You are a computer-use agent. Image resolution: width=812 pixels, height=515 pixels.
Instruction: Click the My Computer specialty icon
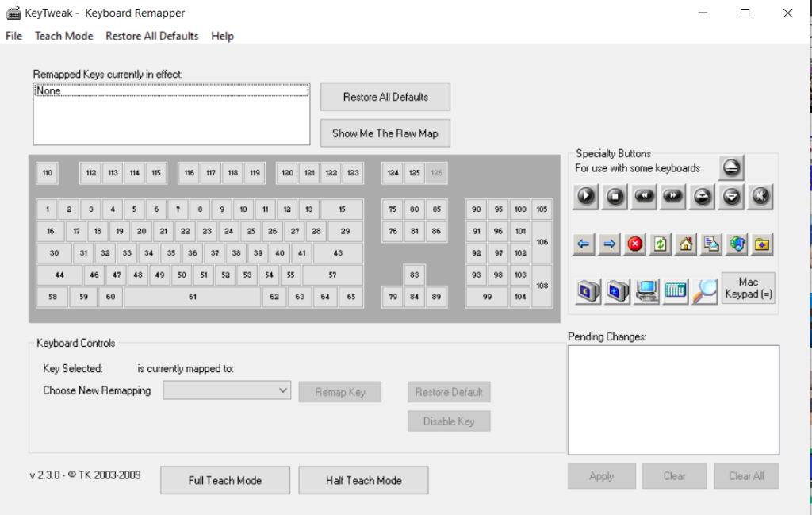coord(646,291)
